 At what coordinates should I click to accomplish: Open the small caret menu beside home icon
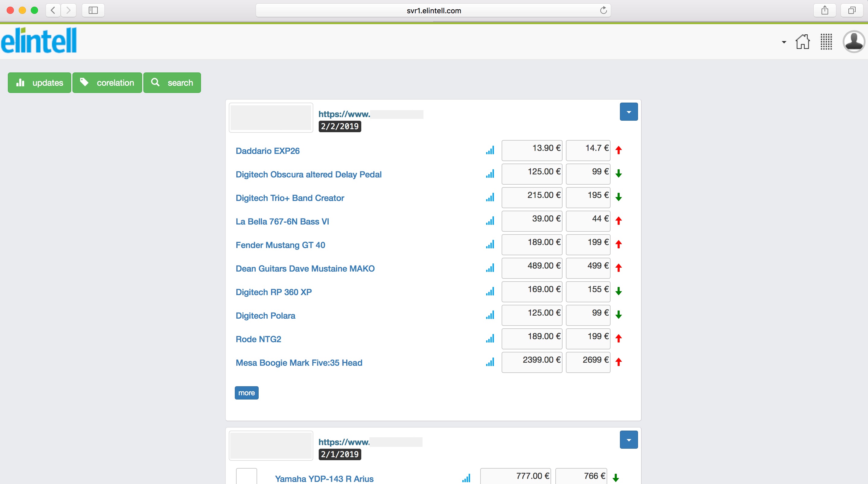(784, 42)
